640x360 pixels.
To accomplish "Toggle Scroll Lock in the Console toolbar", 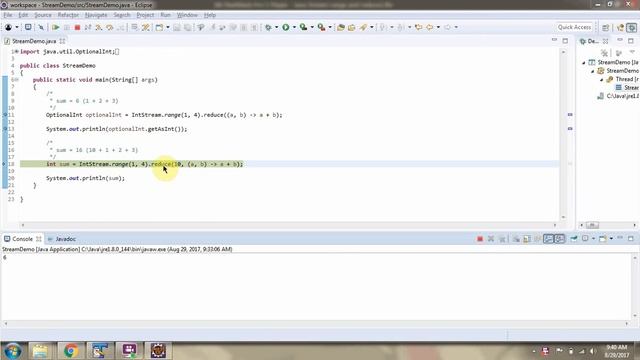I will [x=527, y=239].
